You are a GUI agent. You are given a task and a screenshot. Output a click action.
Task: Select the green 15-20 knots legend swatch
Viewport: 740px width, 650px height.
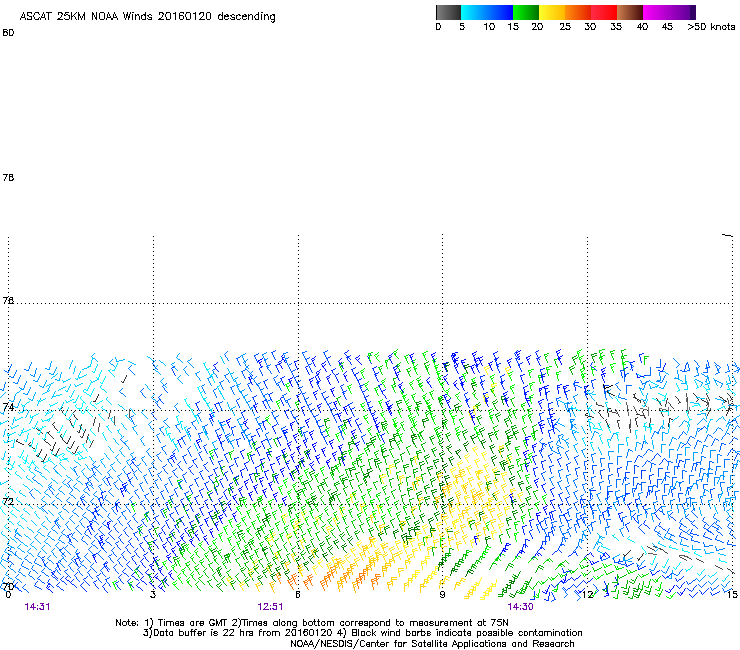[526, 12]
